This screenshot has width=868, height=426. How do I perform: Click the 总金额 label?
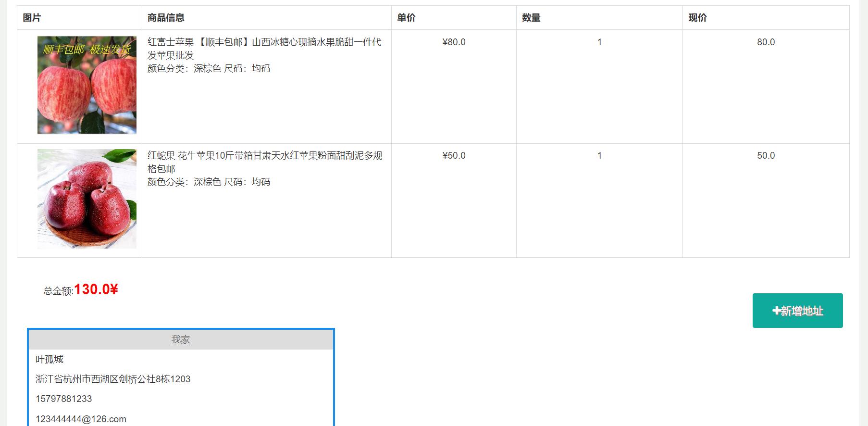pyautogui.click(x=58, y=291)
